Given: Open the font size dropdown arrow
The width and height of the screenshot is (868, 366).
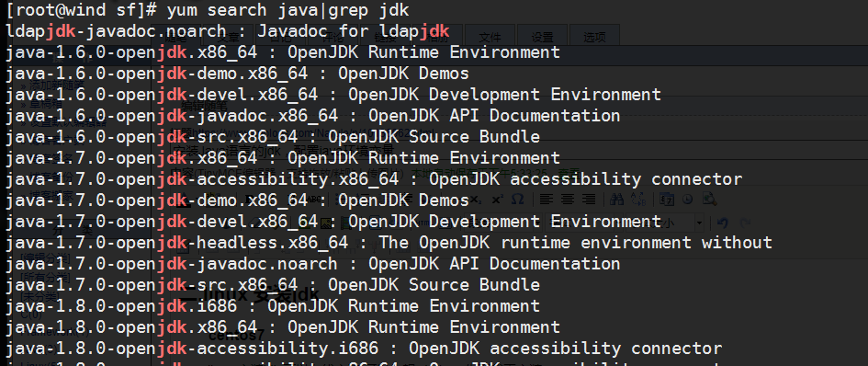Looking at the screenshot, I should coord(700,223).
